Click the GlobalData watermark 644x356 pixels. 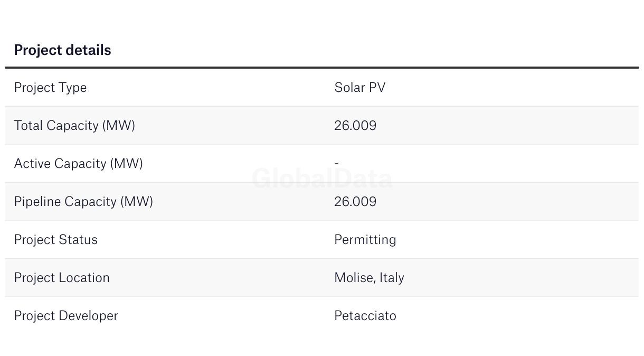pyautogui.click(x=322, y=179)
